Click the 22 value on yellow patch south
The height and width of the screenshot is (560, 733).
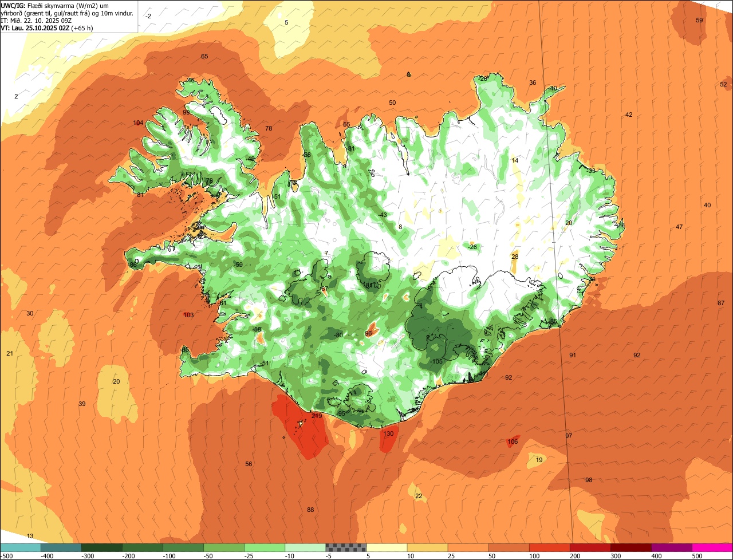pyautogui.click(x=419, y=496)
